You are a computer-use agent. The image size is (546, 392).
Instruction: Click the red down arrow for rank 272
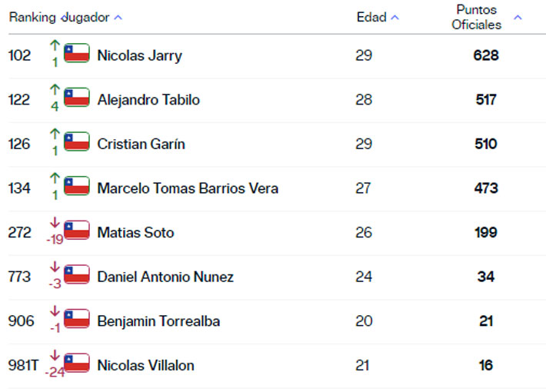(55, 224)
